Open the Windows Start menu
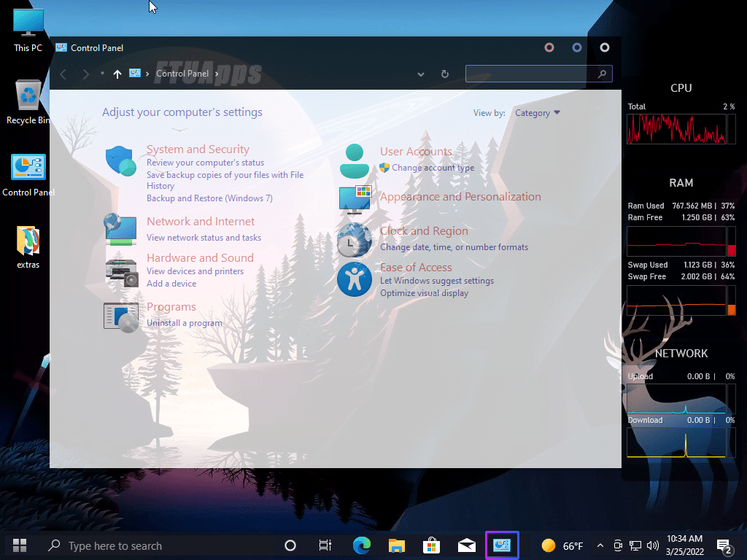 [x=20, y=545]
